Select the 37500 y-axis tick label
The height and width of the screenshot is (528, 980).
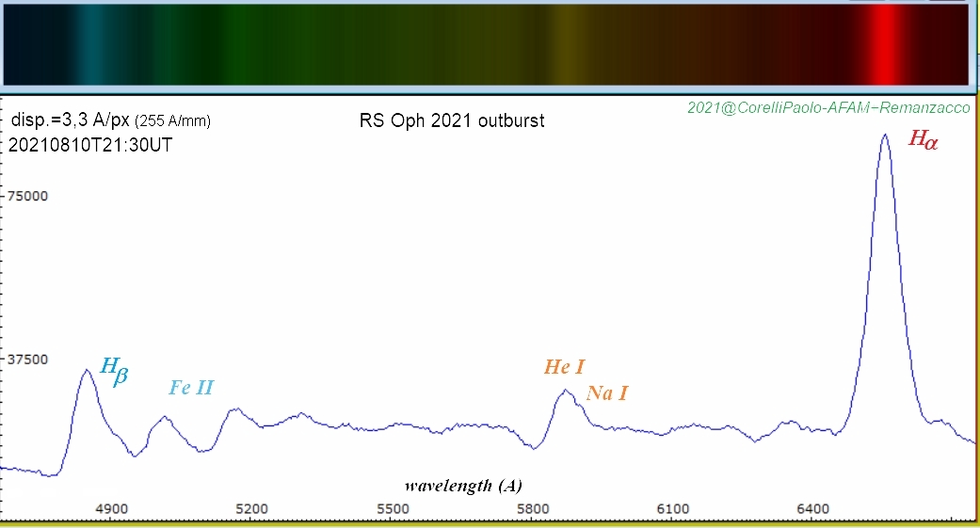click(28, 360)
